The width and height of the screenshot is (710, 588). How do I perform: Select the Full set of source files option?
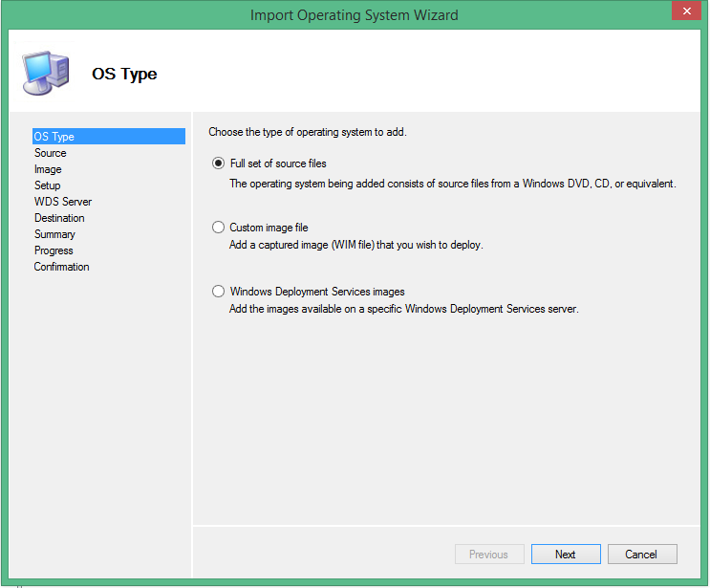pos(219,163)
